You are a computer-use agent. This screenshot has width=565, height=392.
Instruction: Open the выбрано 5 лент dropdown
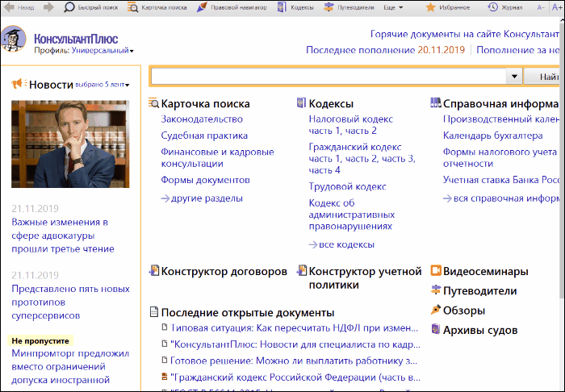pyautogui.click(x=102, y=85)
